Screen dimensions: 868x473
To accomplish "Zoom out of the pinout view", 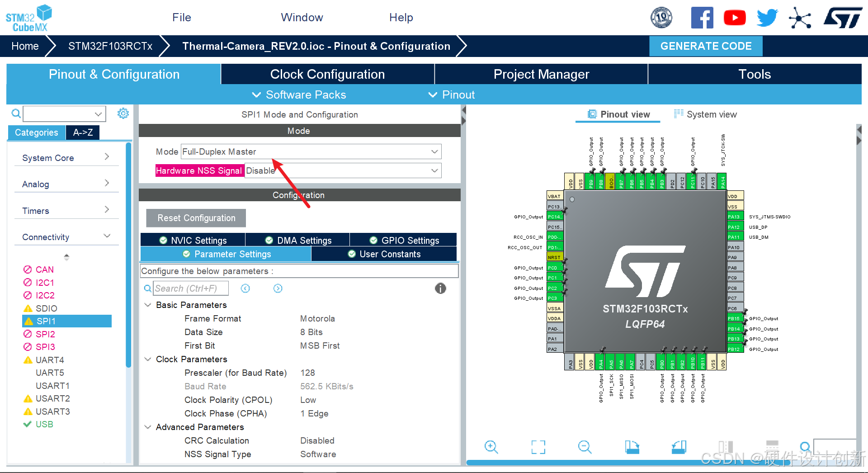I will [x=585, y=447].
